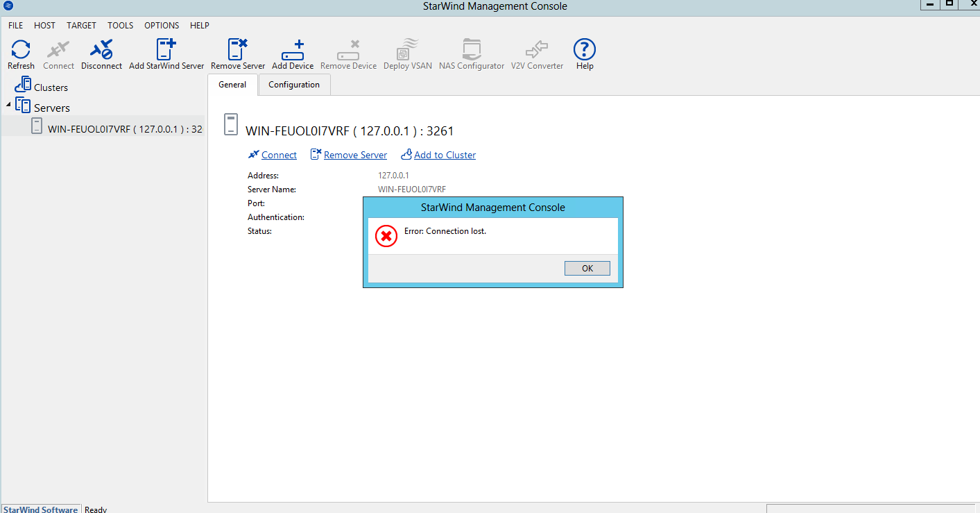
Task: Click the red error icon in dialog
Action: point(386,236)
